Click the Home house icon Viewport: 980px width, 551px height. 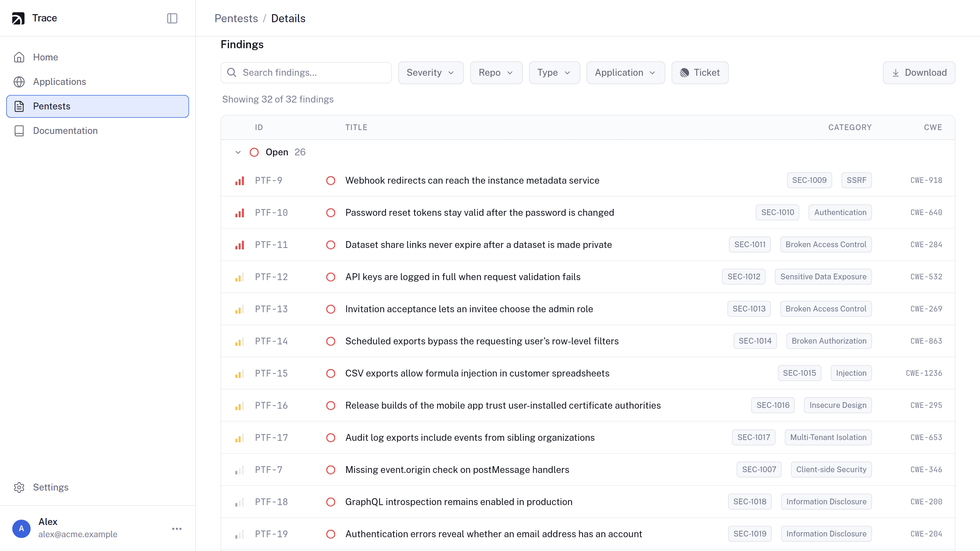[x=19, y=57]
